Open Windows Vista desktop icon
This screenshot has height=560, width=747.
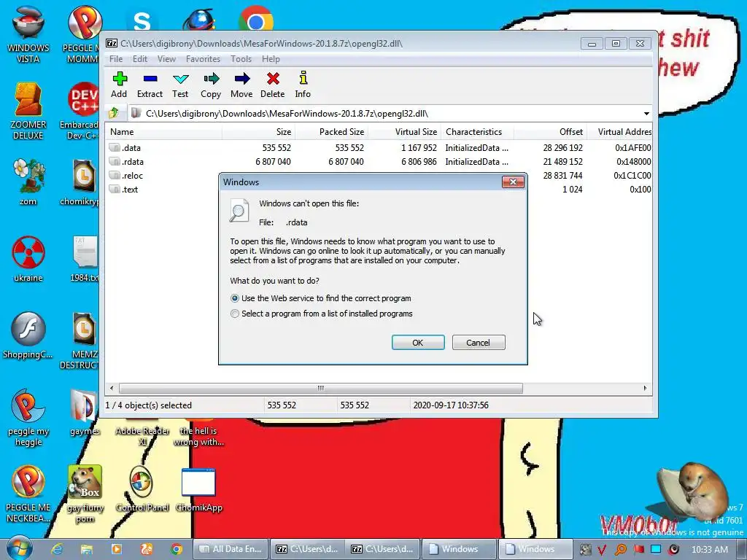28,34
